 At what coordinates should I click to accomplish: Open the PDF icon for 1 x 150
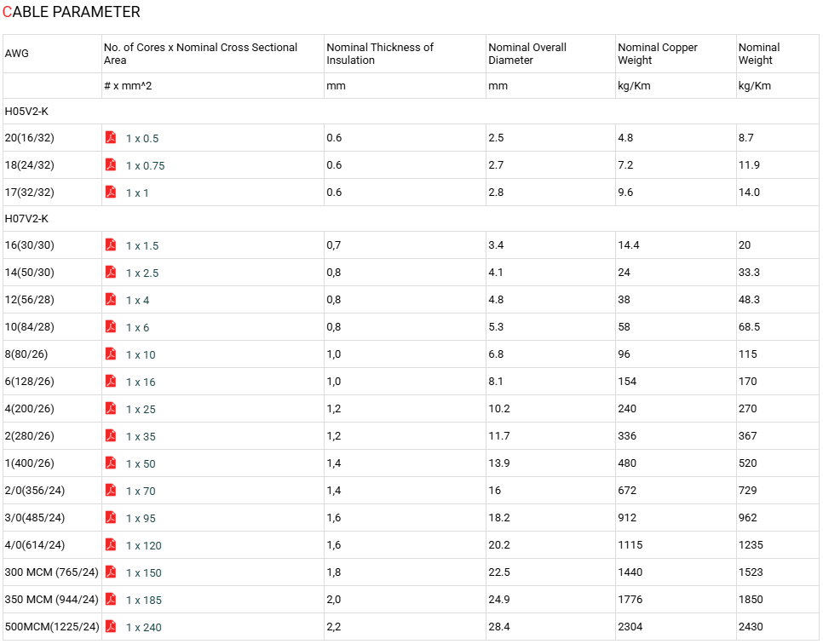pyautogui.click(x=111, y=572)
